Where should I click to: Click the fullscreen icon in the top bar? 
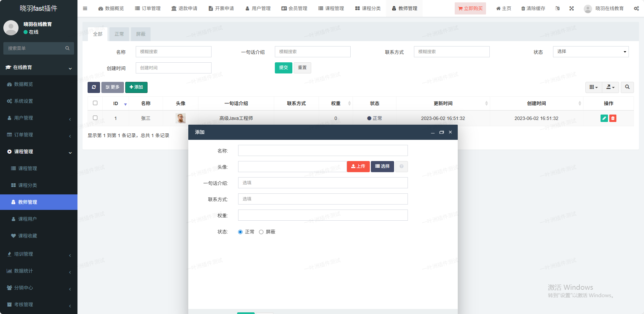572,8
